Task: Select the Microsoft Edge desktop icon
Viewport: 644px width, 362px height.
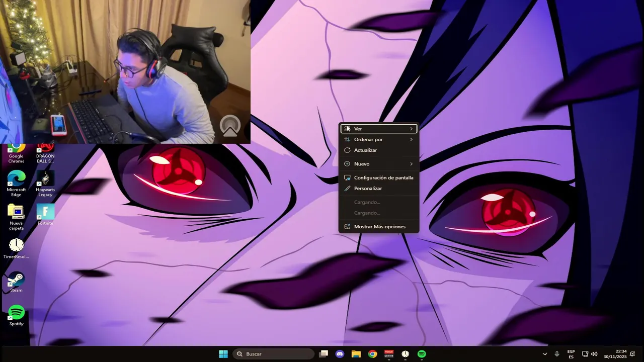Action: coord(16,184)
